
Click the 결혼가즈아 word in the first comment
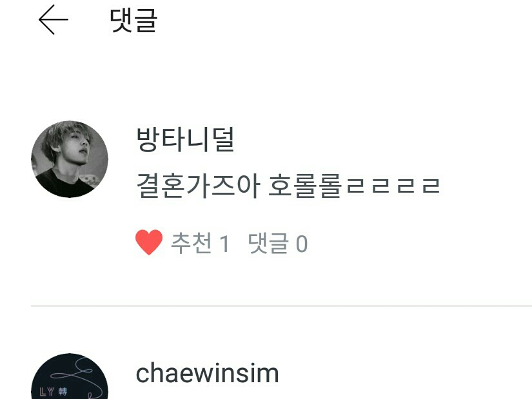(x=198, y=186)
